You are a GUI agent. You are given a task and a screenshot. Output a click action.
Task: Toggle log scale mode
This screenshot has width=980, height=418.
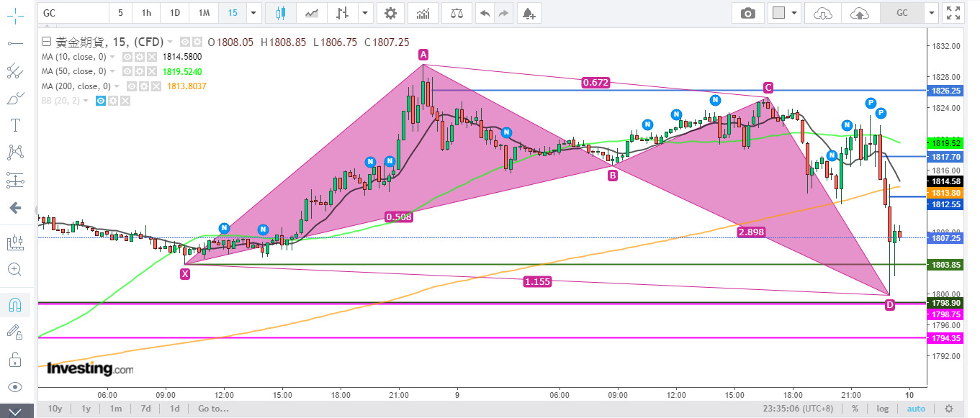pos(882,409)
